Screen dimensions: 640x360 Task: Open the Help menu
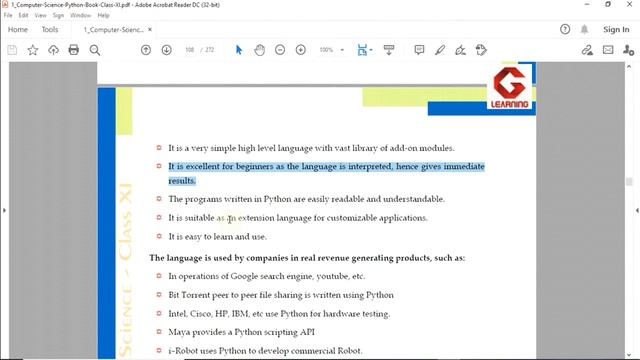pos(103,15)
